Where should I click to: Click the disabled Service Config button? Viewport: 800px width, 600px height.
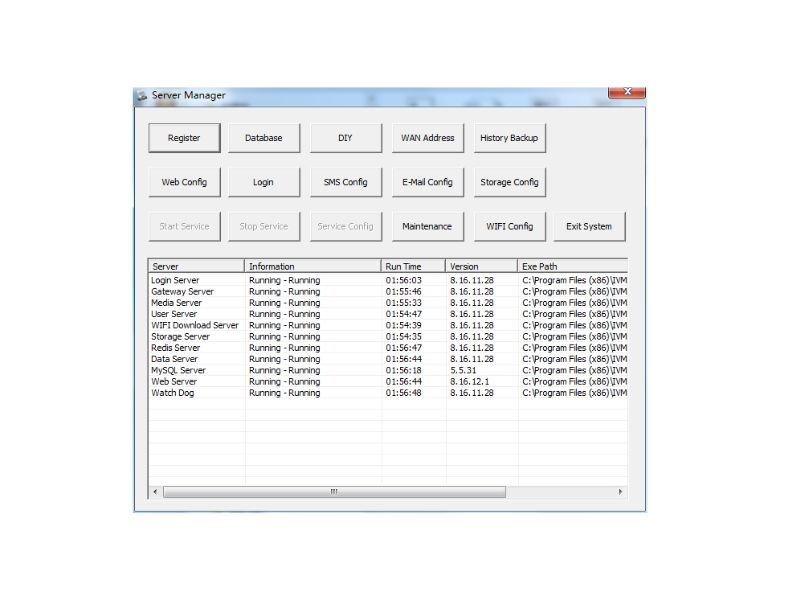[345, 226]
